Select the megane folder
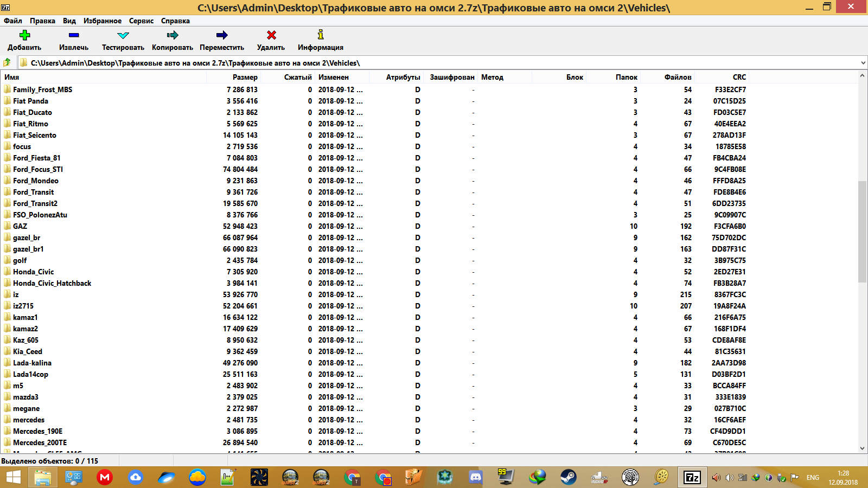This screenshot has width=868, height=488. pos(26,408)
